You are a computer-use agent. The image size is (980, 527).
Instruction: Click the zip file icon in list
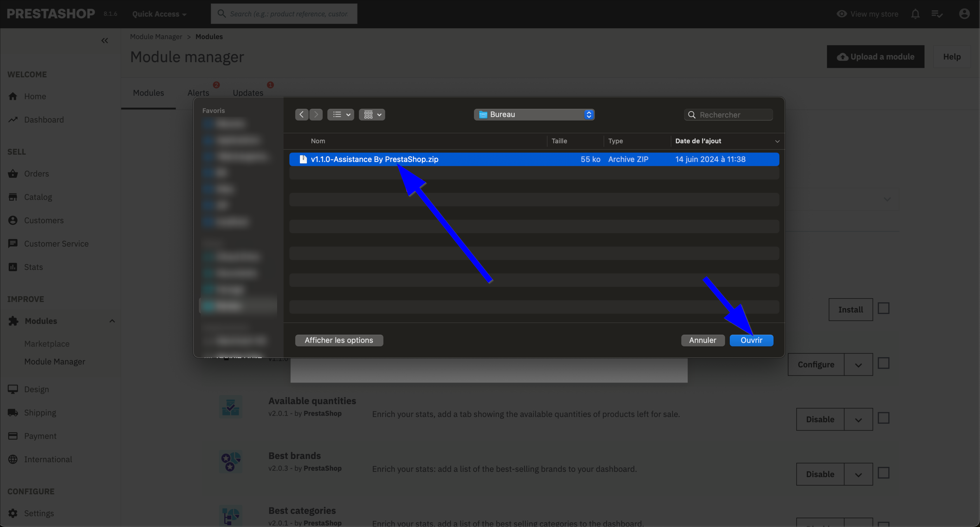[x=303, y=159]
